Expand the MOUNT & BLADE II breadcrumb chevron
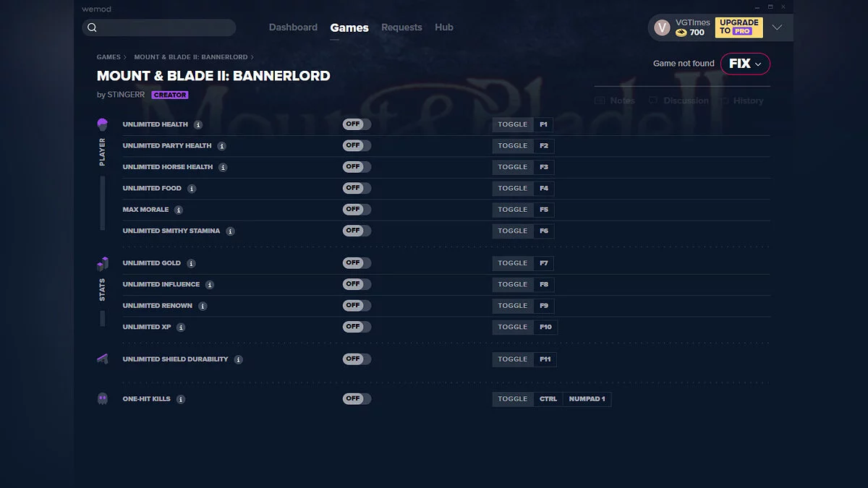Screen dimensions: 868x488 click(x=253, y=56)
